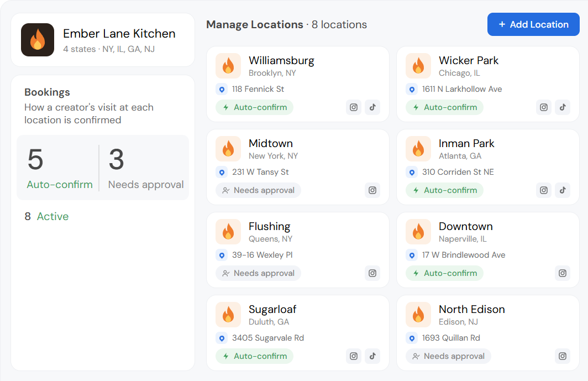Click the map pin beside 1693 Quillan Rd

pyautogui.click(x=412, y=338)
